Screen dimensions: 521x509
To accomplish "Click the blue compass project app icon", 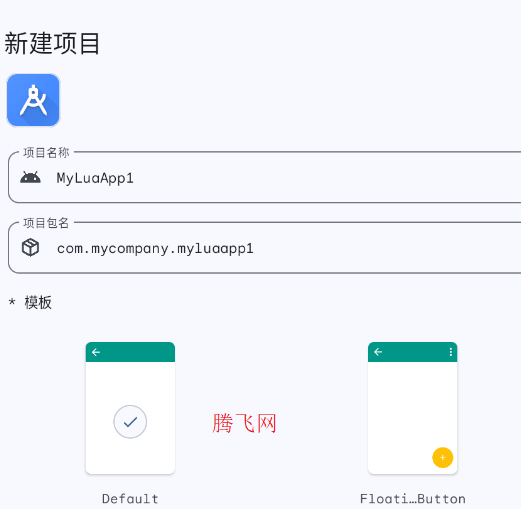I will [33, 100].
